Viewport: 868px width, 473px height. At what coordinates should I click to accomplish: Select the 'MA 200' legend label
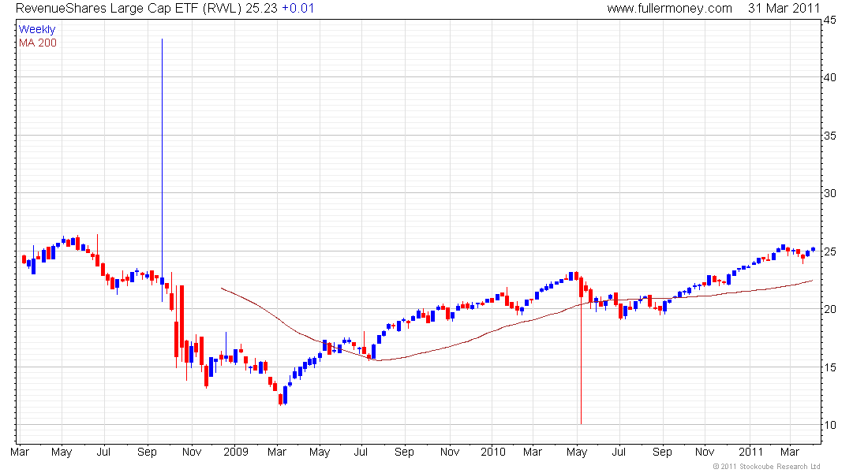coord(38,43)
